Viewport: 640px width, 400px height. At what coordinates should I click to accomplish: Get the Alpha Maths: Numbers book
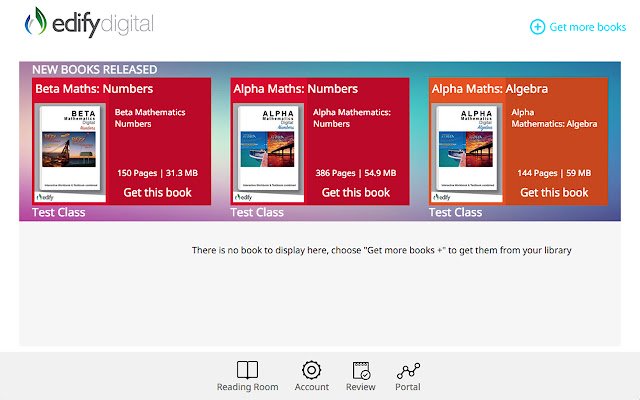click(356, 193)
